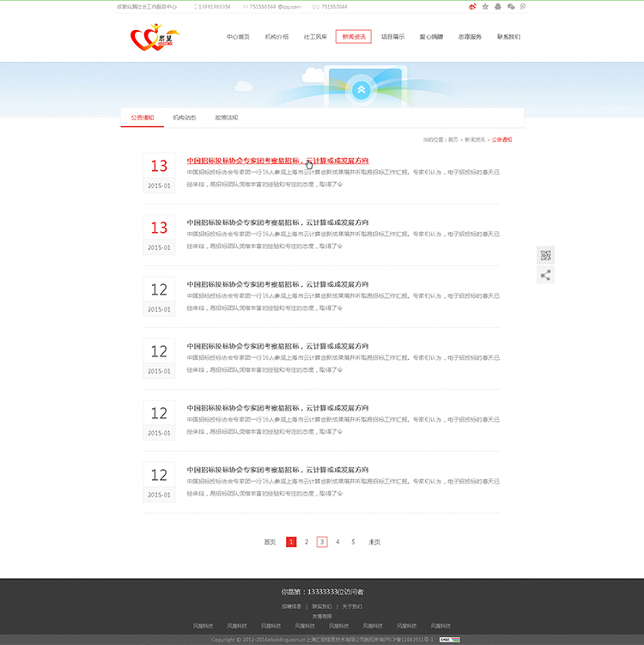Click the up-arrow icon in banner

pos(361,88)
